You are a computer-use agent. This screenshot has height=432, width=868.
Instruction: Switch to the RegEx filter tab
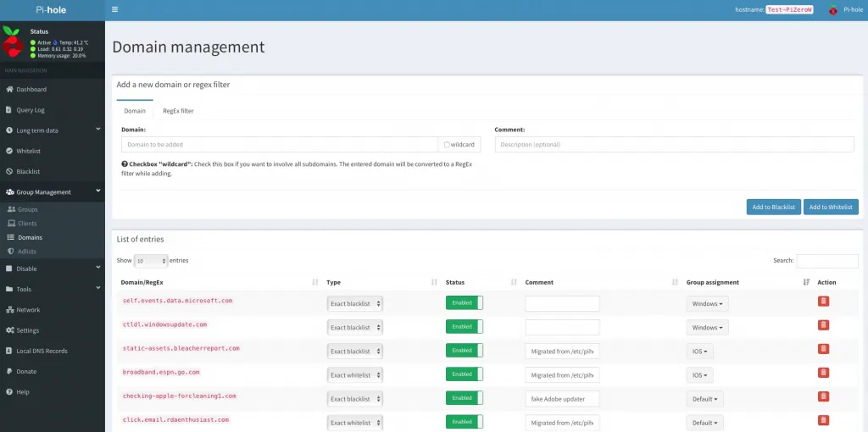click(x=178, y=111)
